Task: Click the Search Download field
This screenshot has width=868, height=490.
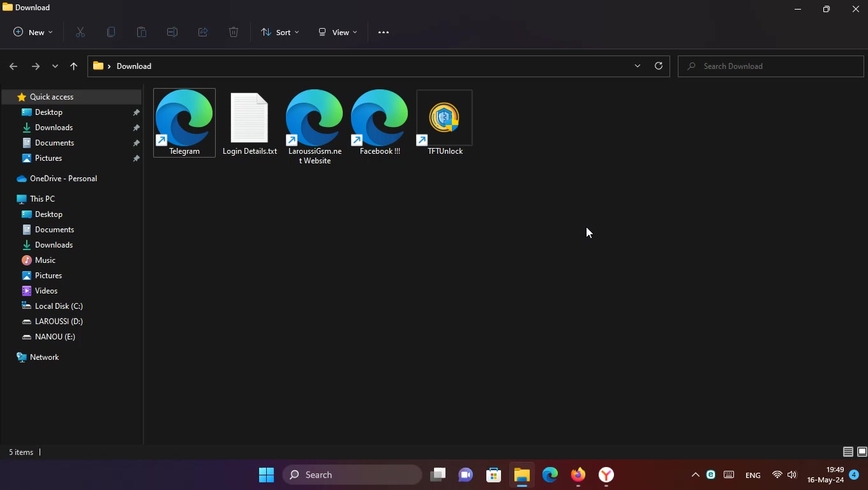Action: 770,66
